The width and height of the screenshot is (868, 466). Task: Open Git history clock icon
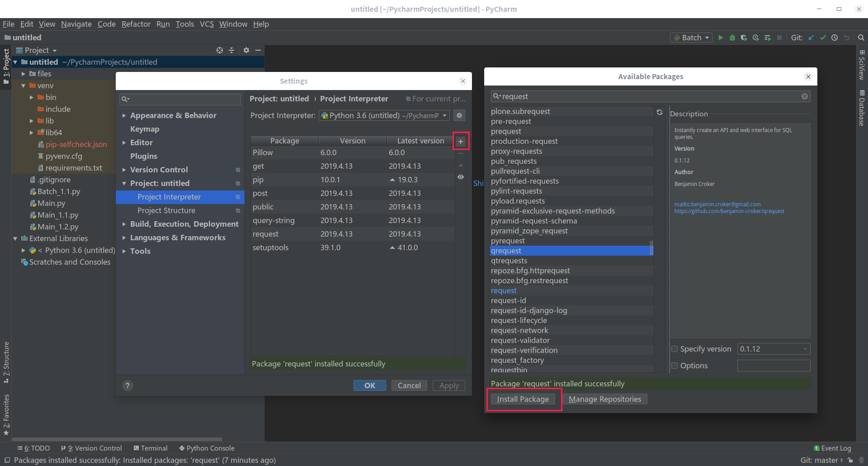tap(835, 38)
